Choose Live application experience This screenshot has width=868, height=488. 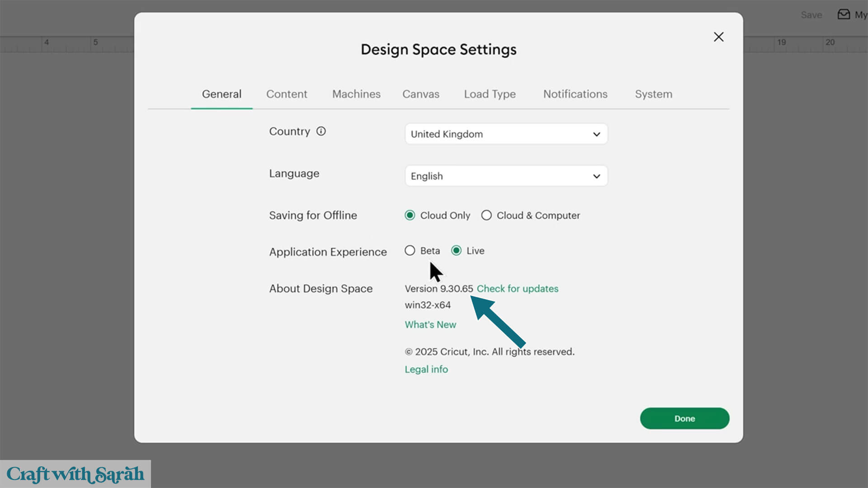(457, 251)
